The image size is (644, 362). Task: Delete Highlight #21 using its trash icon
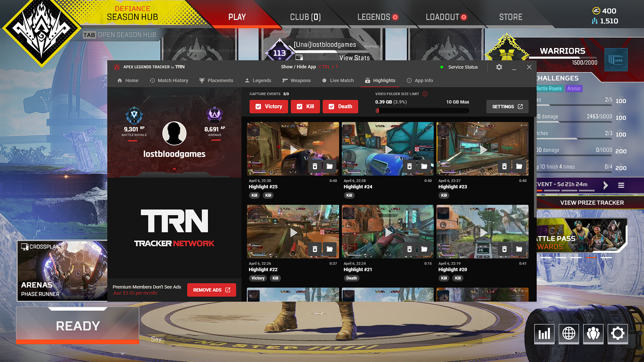(410, 249)
